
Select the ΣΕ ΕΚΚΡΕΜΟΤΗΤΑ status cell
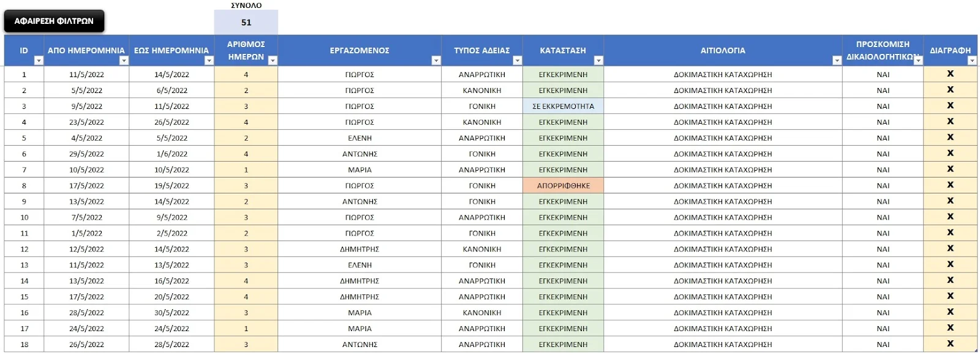point(563,106)
